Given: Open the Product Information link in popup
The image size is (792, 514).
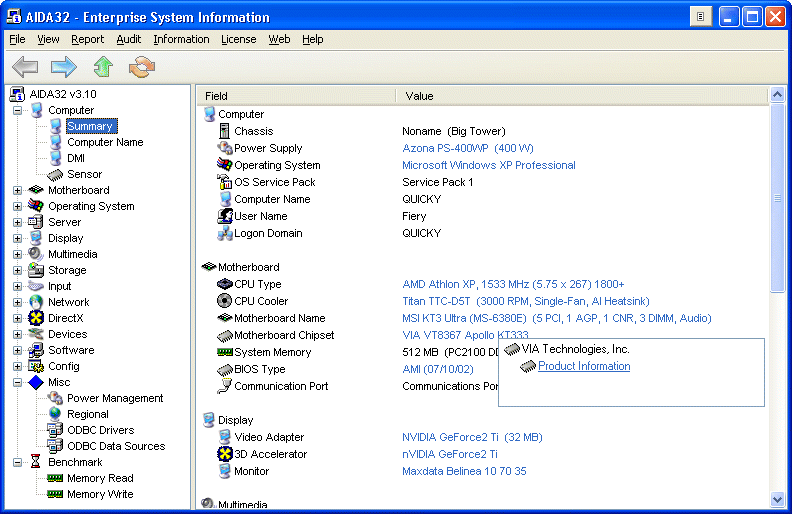Looking at the screenshot, I should (584, 366).
